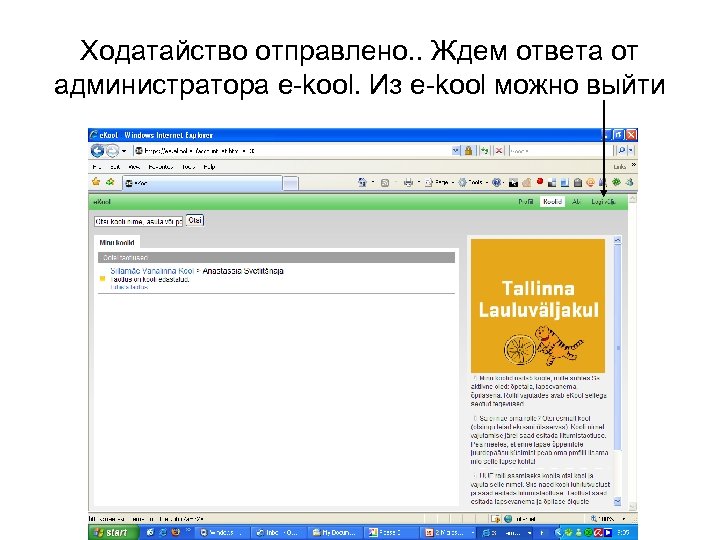Click the Windows Start button
Viewport: 720px width, 540px height.
(x=112, y=533)
